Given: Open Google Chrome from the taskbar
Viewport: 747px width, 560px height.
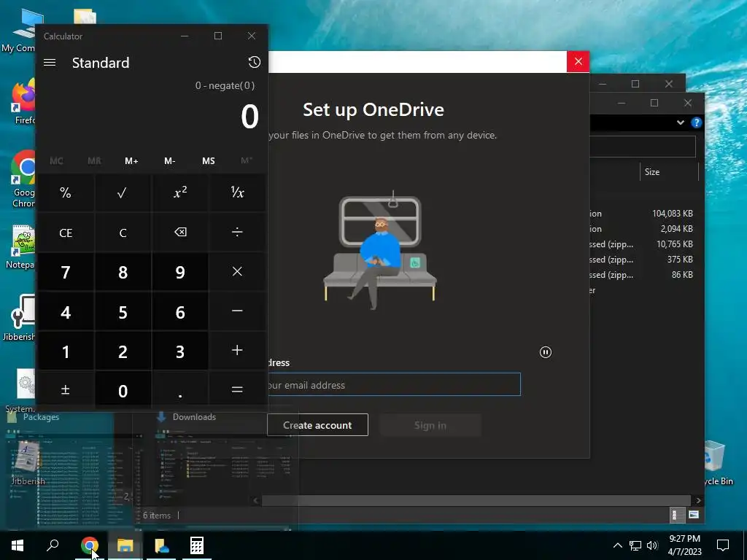Looking at the screenshot, I should pyautogui.click(x=90, y=545).
